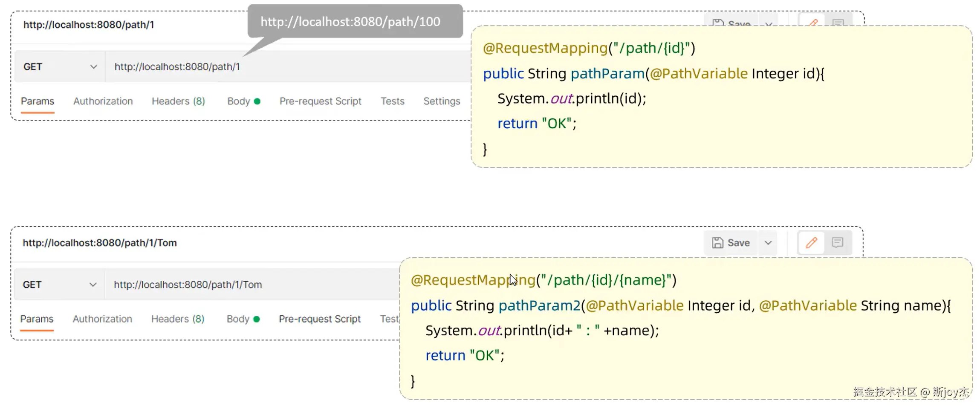Click the request title http://localhost:8080/path/1/Tom
The image size is (980, 409).
coord(100,243)
